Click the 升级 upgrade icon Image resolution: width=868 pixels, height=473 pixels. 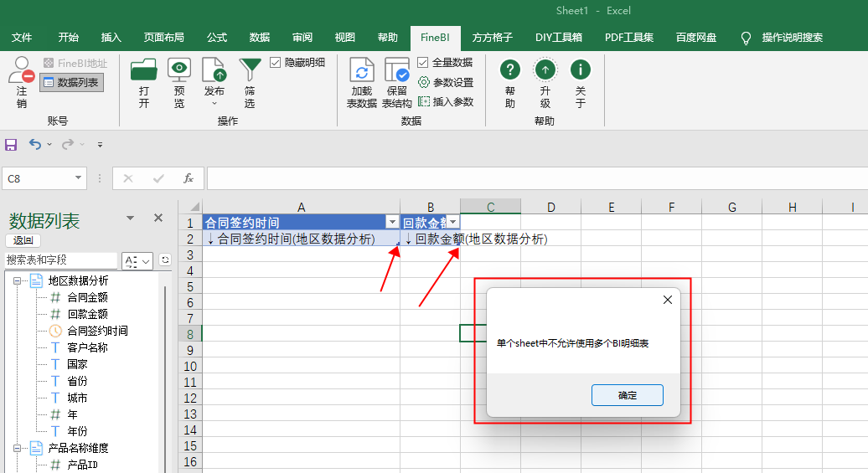[x=545, y=69]
